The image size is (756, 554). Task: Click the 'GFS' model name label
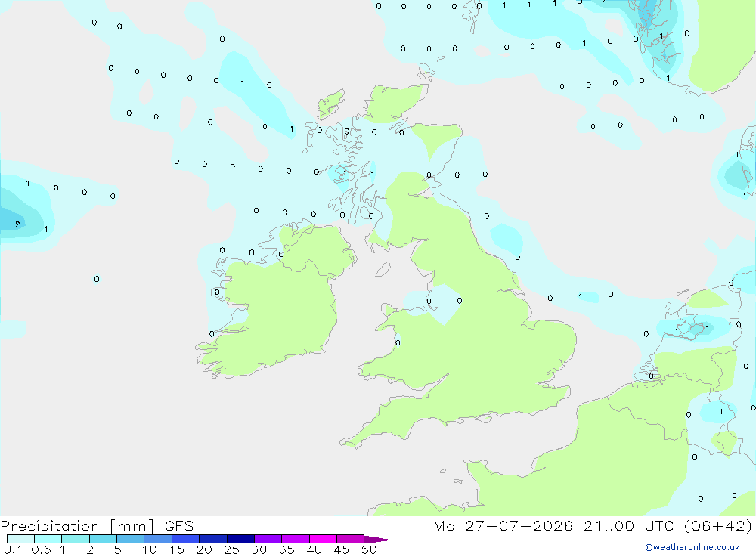179,525
